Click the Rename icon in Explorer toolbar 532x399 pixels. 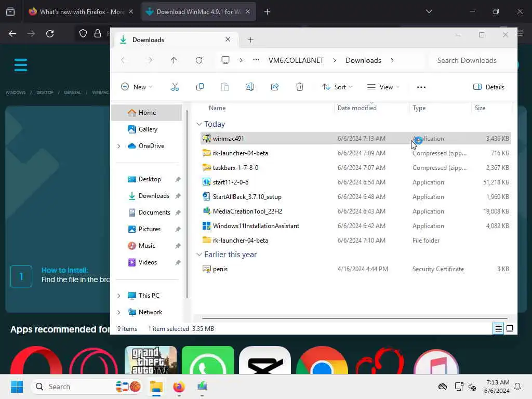coord(250,87)
